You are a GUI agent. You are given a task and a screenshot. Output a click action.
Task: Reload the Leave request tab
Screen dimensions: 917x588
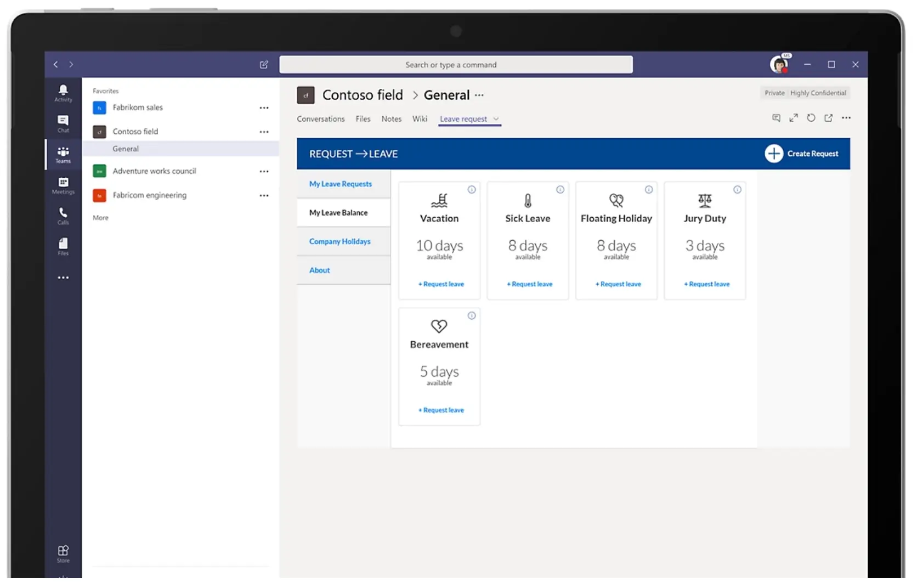click(811, 118)
